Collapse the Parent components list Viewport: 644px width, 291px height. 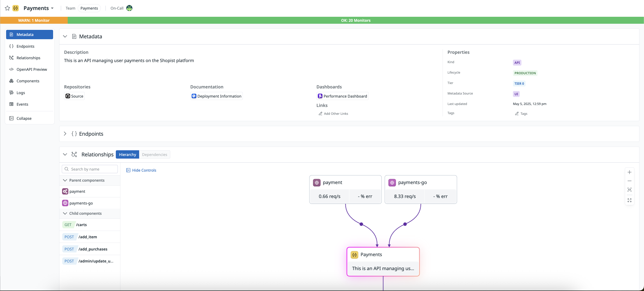point(65,180)
